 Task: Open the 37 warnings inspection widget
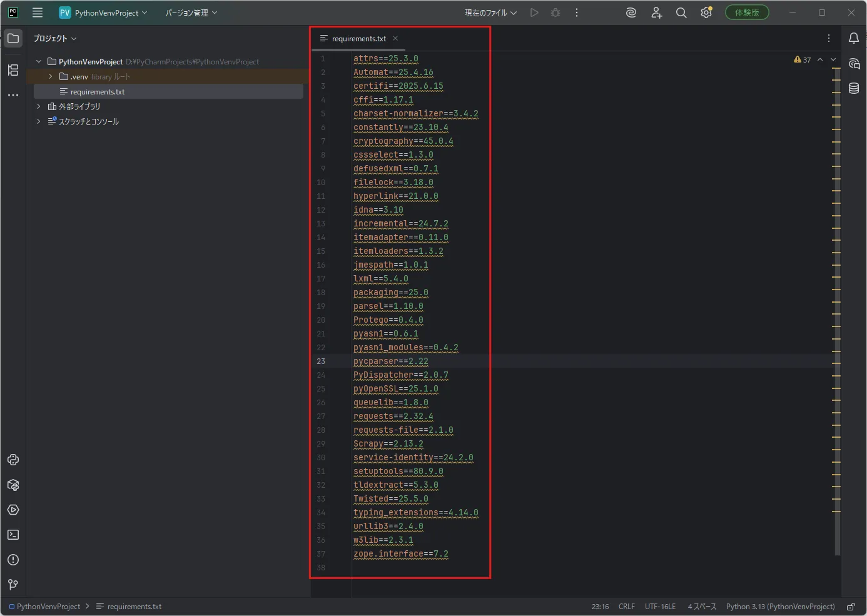tap(802, 60)
